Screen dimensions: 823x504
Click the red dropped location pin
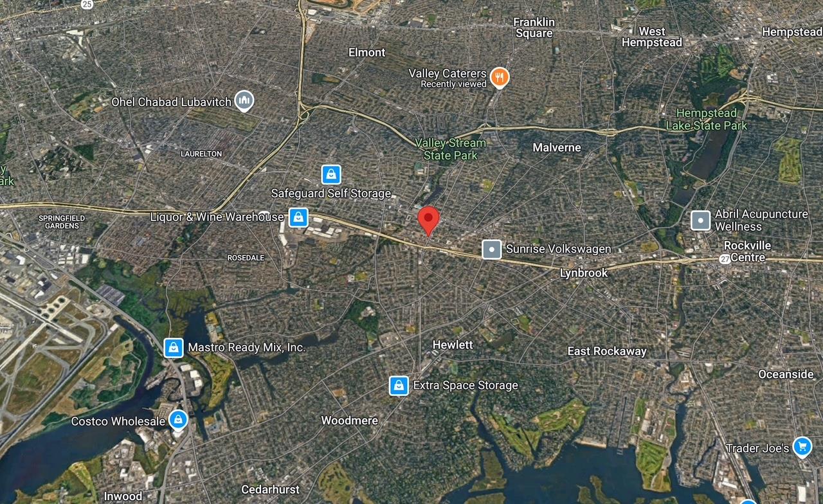428,221
